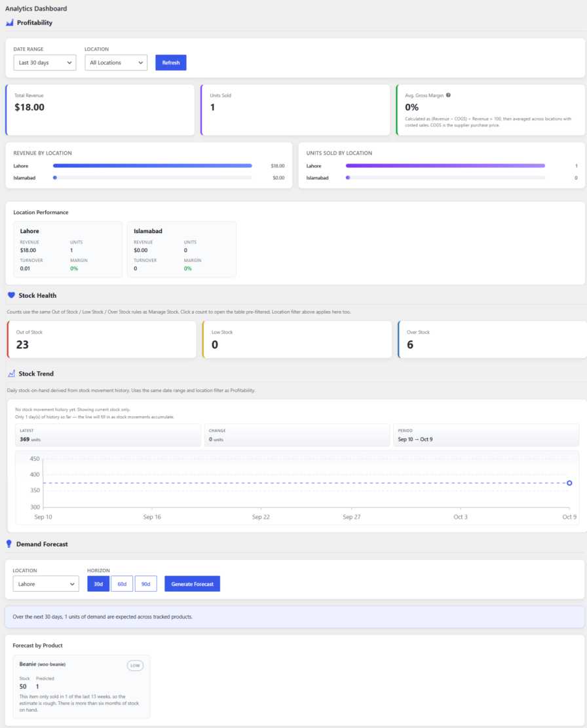
Task: Open the forecast Location dropdown showing Lahore
Action: (46, 584)
